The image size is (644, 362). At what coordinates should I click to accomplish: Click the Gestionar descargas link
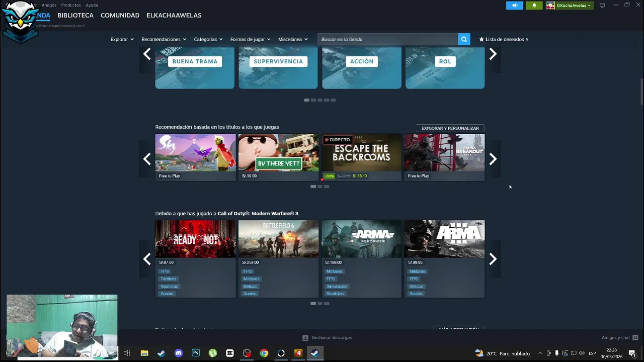(x=332, y=338)
